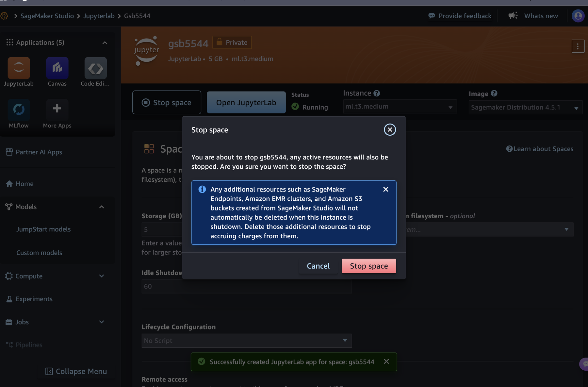Screen dimensions: 588x387
Task: Collapse the Models section
Action: pos(102,207)
